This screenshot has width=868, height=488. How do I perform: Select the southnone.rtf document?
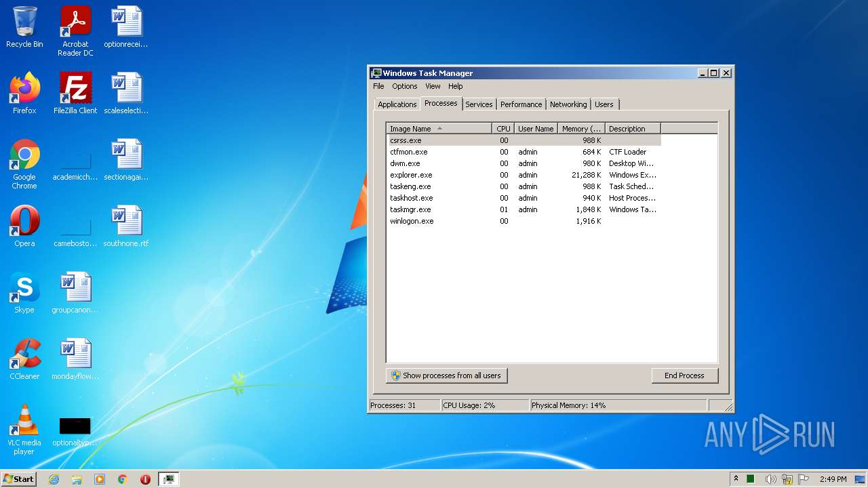126,226
